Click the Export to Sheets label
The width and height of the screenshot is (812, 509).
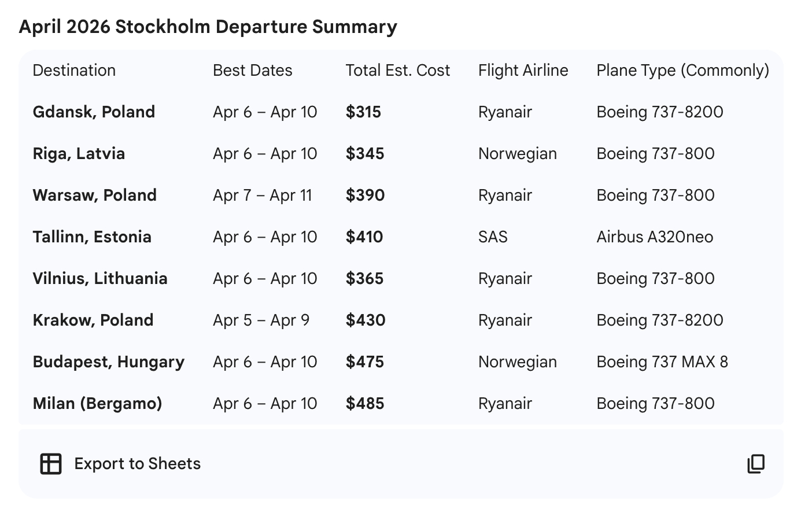[x=137, y=464]
